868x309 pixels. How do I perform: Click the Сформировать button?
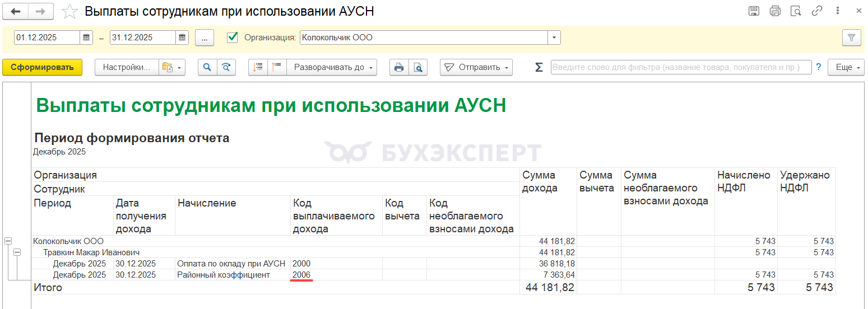pos(43,67)
